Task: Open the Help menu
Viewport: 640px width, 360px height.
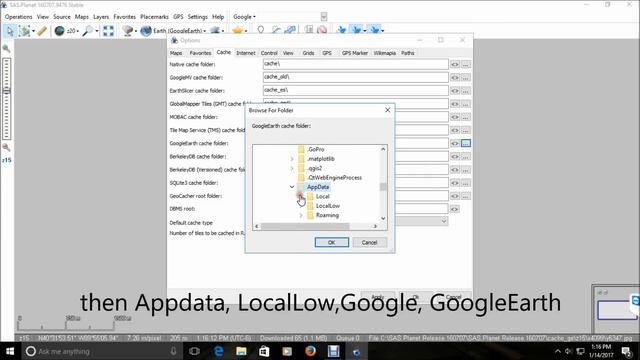Action: [x=218, y=17]
